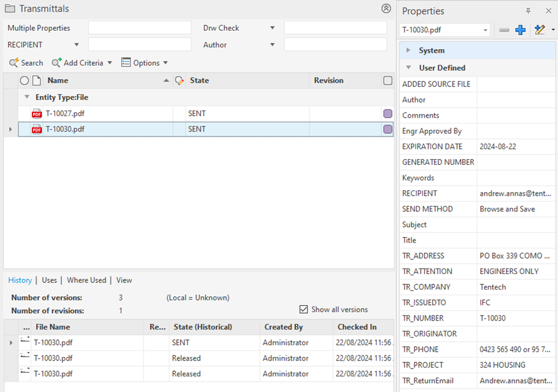
Task: Click the Multiple Properties input field
Action: [139, 27]
